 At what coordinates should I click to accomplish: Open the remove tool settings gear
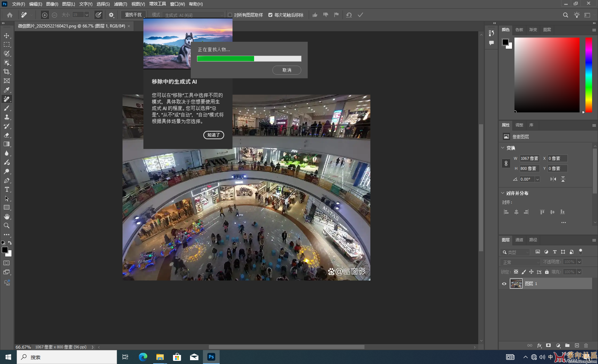[x=111, y=15]
